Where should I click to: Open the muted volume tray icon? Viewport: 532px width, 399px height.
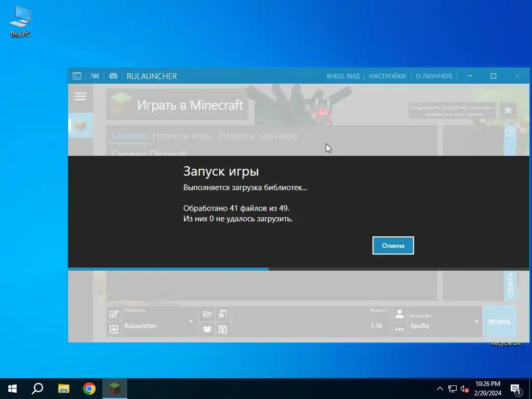tap(465, 389)
